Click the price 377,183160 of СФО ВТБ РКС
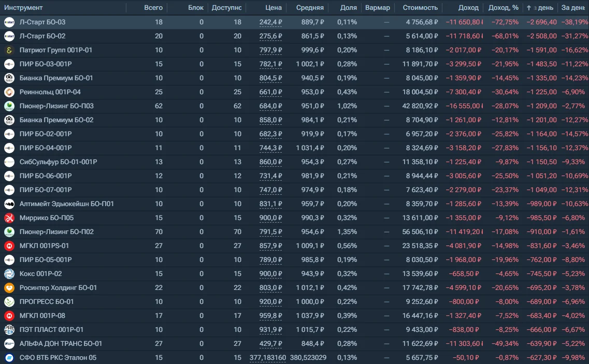 [268, 358]
